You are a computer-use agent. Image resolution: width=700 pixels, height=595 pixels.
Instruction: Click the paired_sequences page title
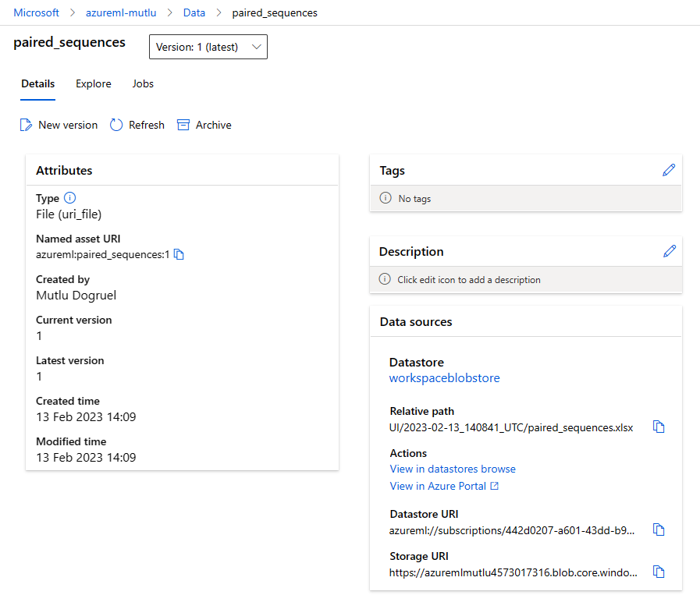[x=69, y=42]
